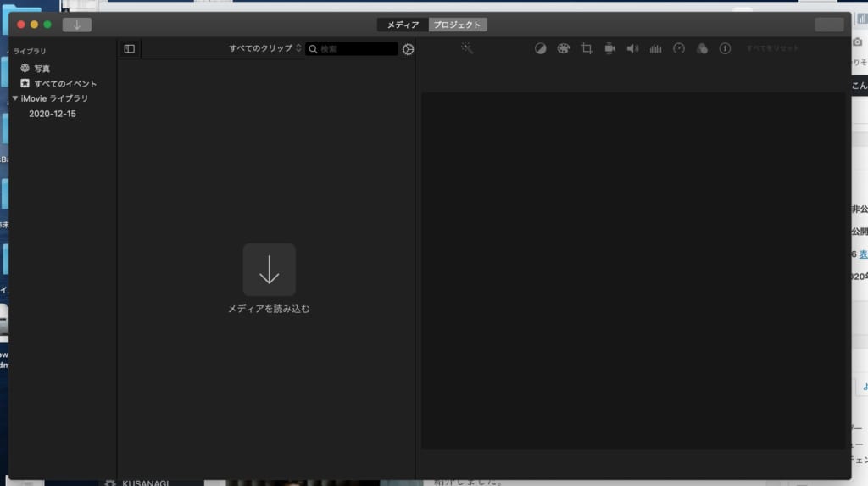Click the large メディアを読み込む import button

269,270
